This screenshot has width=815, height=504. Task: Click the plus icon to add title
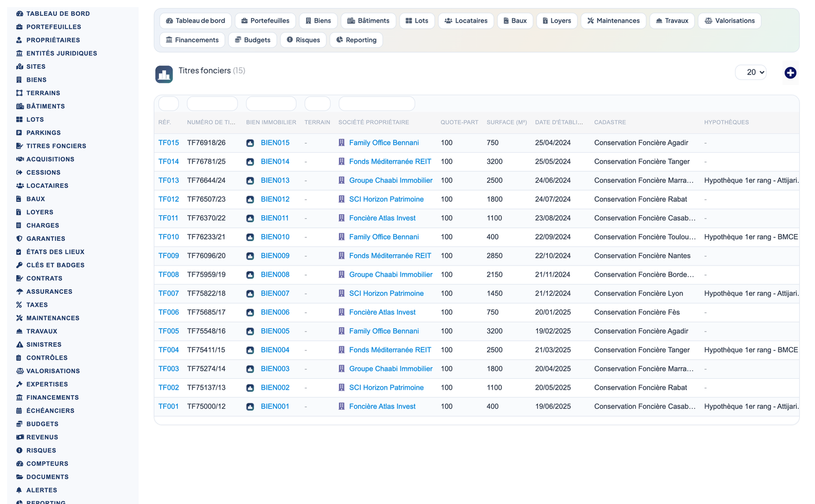point(790,73)
